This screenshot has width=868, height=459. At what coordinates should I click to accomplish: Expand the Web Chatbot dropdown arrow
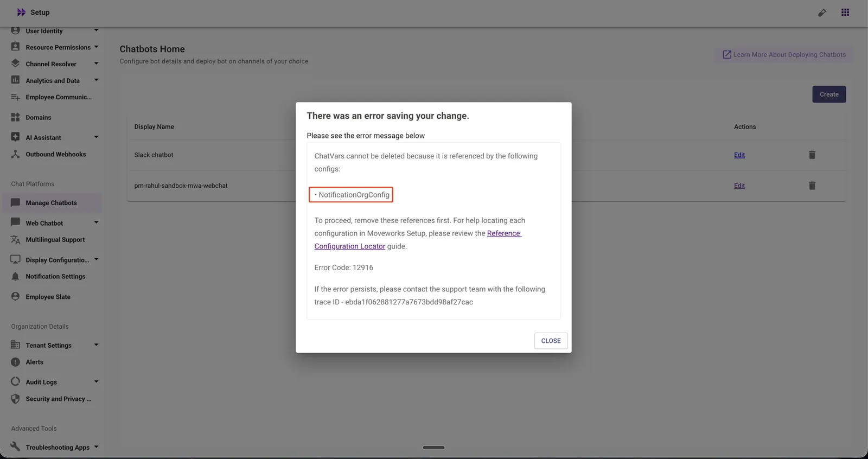coord(96,222)
